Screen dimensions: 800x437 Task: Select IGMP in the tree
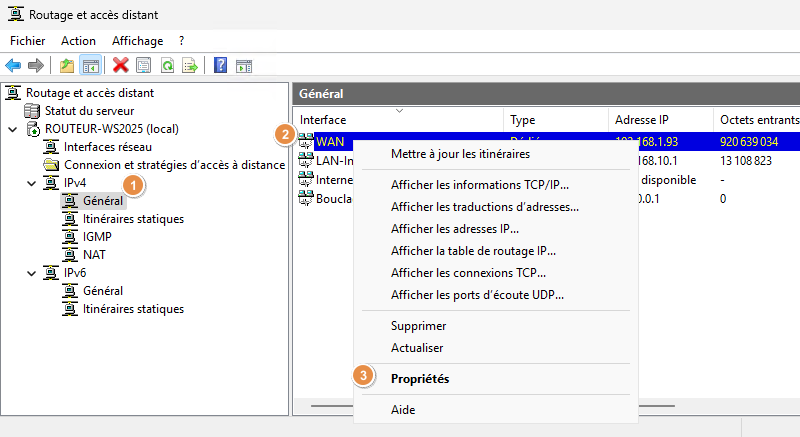tap(97, 237)
